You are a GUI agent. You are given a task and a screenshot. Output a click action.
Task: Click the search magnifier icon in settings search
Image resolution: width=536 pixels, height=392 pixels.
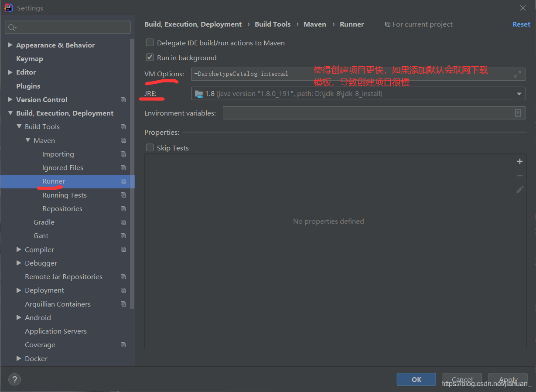(12, 27)
